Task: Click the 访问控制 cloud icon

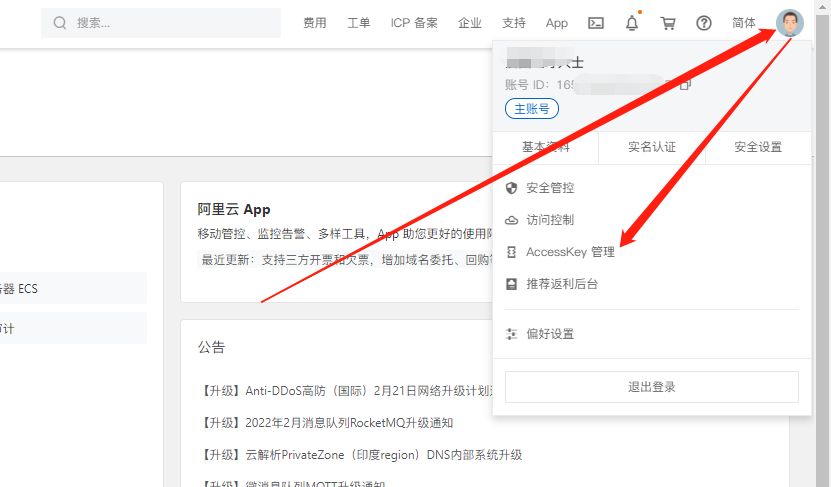Action: pyautogui.click(x=511, y=220)
